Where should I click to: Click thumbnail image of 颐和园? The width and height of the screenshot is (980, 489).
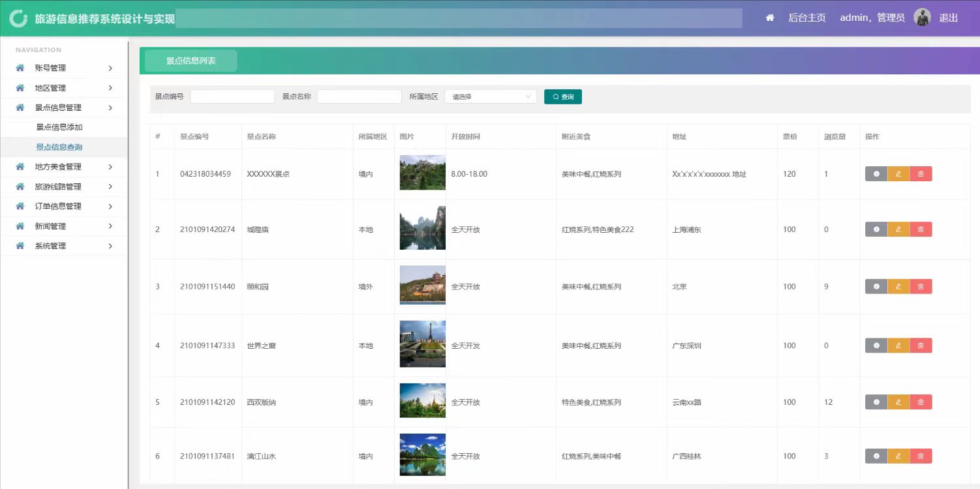[x=423, y=285]
